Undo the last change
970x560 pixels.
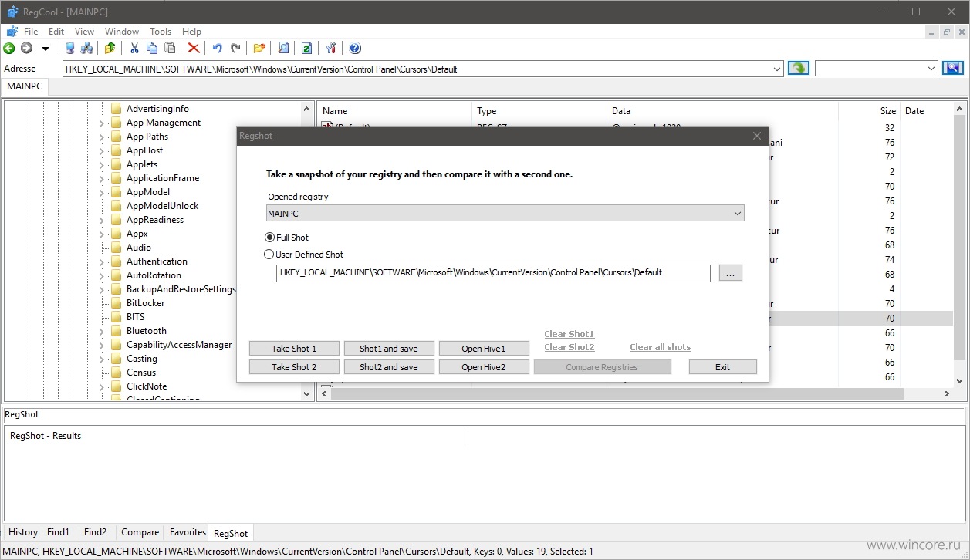point(218,48)
